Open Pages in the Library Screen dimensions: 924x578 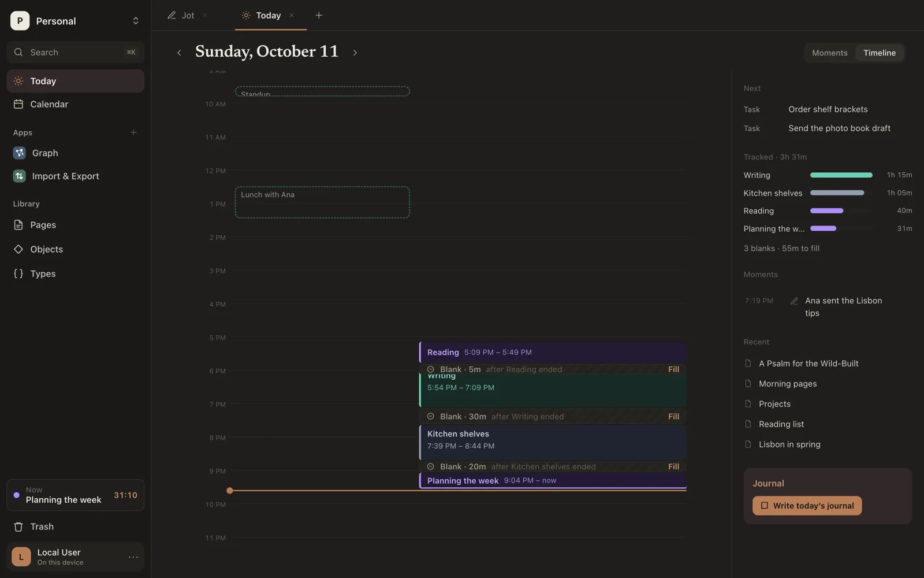(x=75, y=225)
